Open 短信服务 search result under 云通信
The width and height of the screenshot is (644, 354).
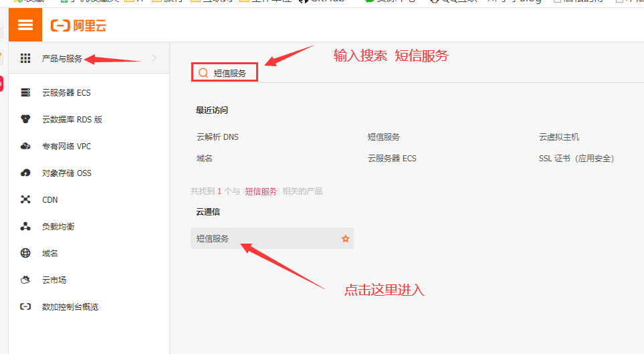point(213,238)
